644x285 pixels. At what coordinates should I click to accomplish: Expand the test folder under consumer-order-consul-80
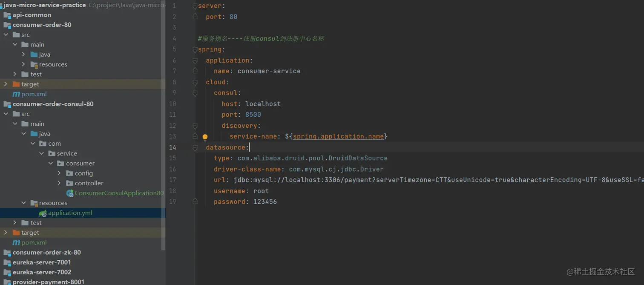pyautogui.click(x=15, y=223)
